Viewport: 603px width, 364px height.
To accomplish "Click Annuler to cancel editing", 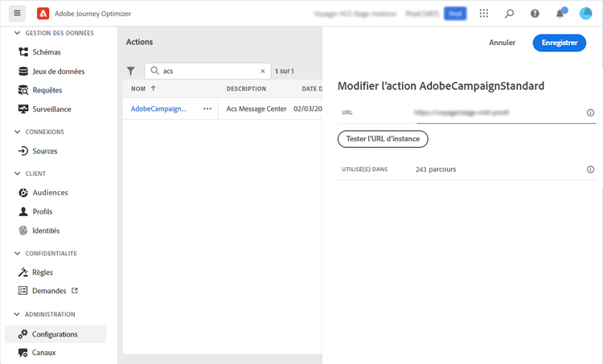I will point(502,43).
